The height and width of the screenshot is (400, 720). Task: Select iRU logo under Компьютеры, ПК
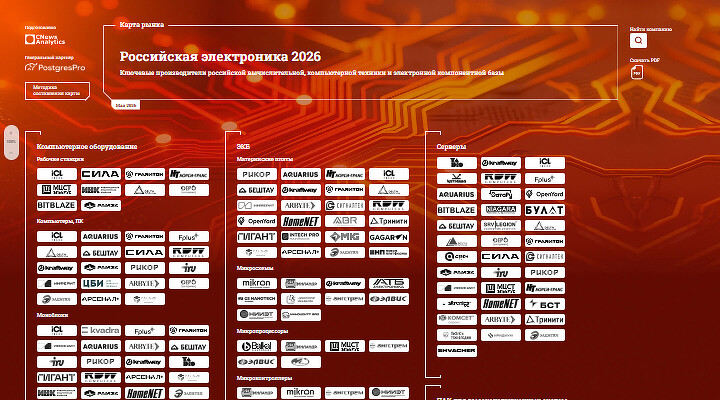coord(189,268)
